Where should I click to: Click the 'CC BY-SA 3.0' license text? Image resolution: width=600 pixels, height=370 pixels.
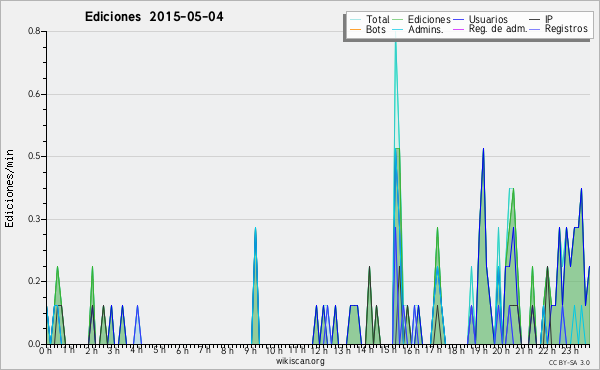click(569, 362)
